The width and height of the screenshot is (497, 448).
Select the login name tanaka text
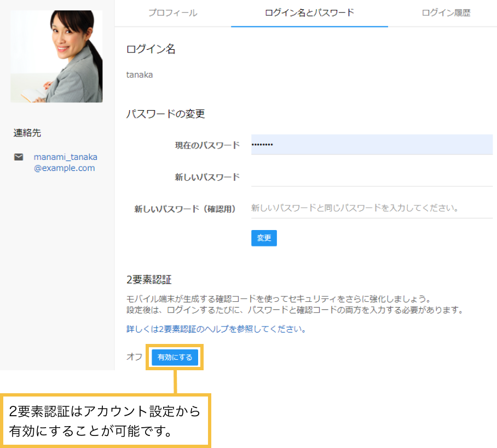[138, 74]
